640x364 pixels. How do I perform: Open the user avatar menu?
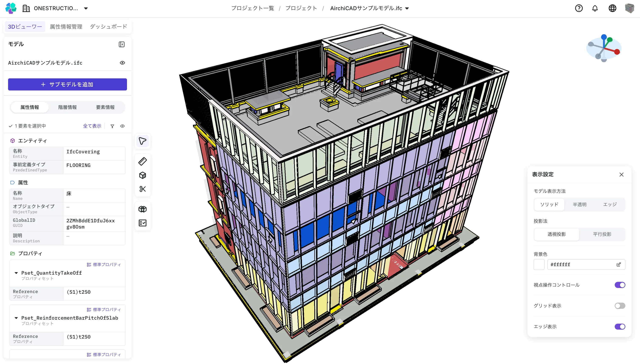point(630,8)
